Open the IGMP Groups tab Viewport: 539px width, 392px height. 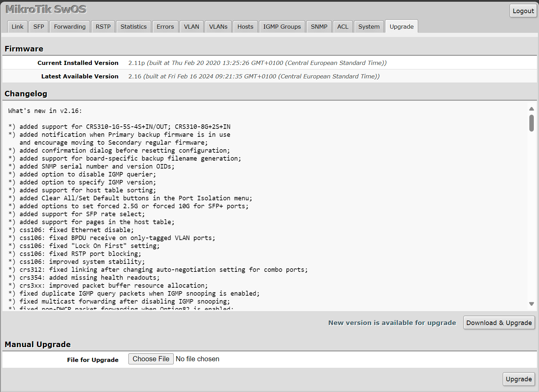tap(282, 27)
